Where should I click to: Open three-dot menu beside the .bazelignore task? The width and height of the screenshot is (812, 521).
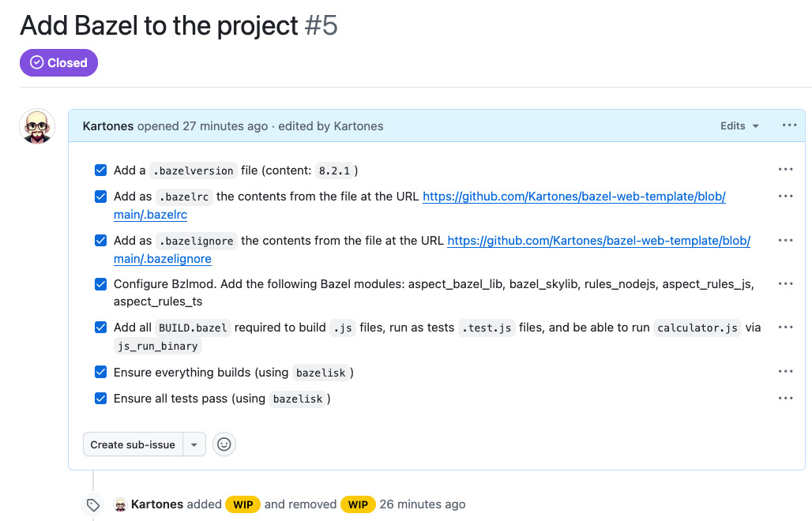click(x=785, y=240)
